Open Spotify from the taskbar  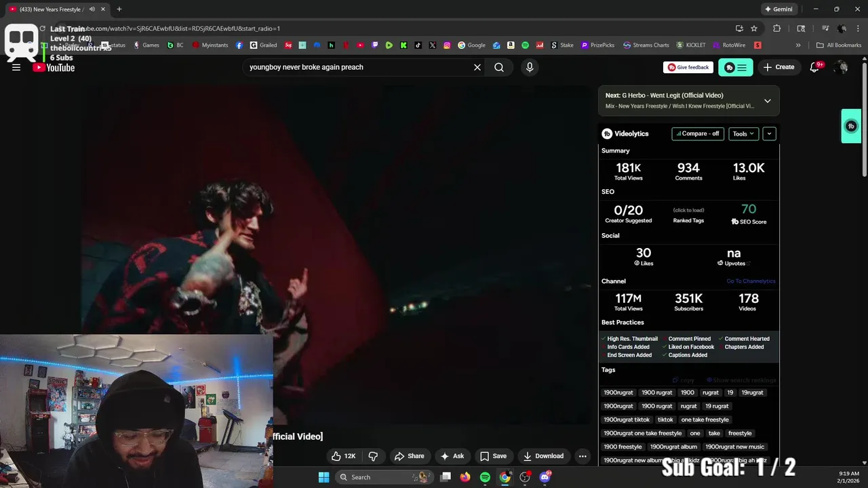pyautogui.click(x=485, y=477)
